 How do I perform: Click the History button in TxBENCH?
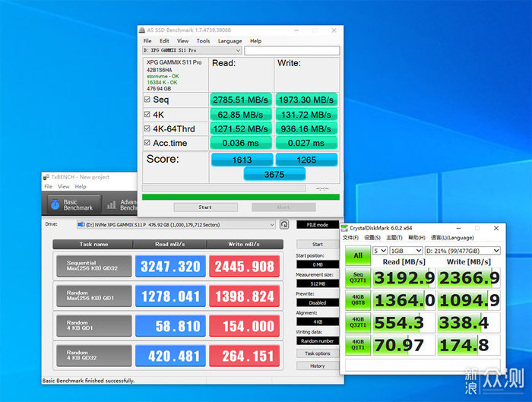coord(318,366)
